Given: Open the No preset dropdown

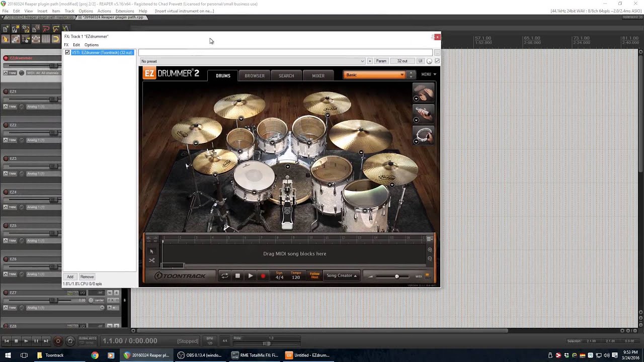Looking at the screenshot, I should (x=253, y=61).
